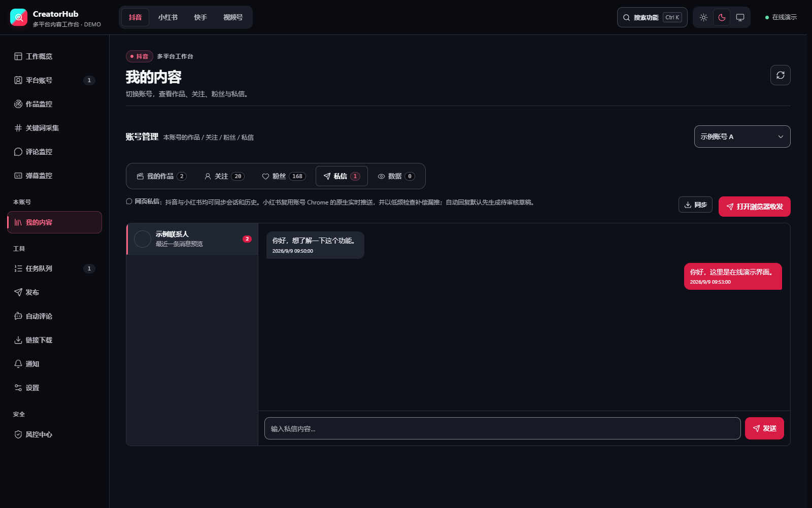Click the 我的内容 page heading
This screenshot has height=508, width=812.
(x=154, y=77)
